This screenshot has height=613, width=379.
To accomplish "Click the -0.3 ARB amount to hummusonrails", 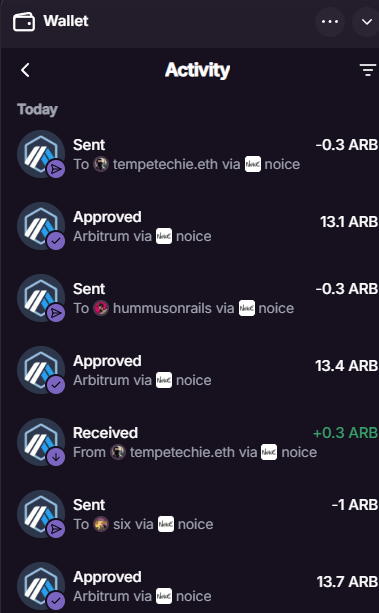I will (x=347, y=289).
